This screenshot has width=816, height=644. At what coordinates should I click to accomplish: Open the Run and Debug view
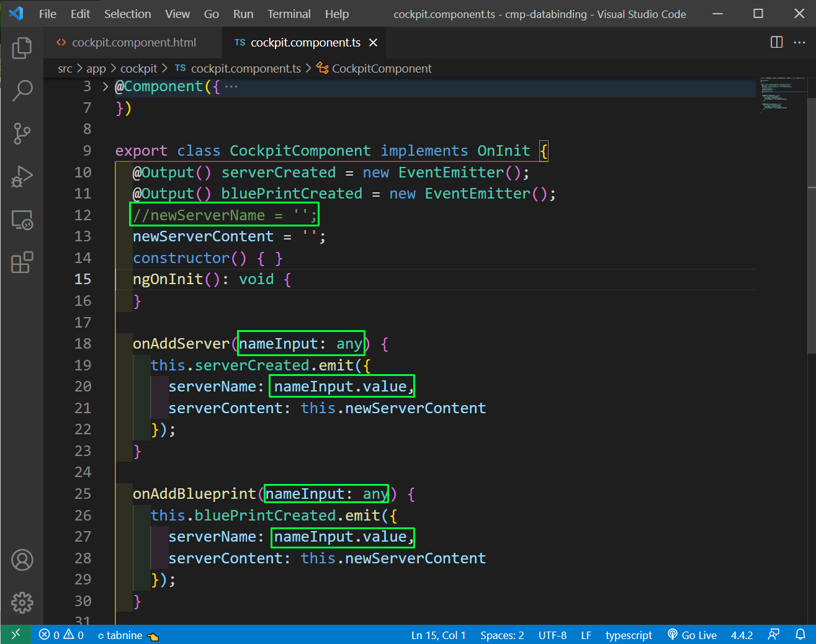pos(22,177)
